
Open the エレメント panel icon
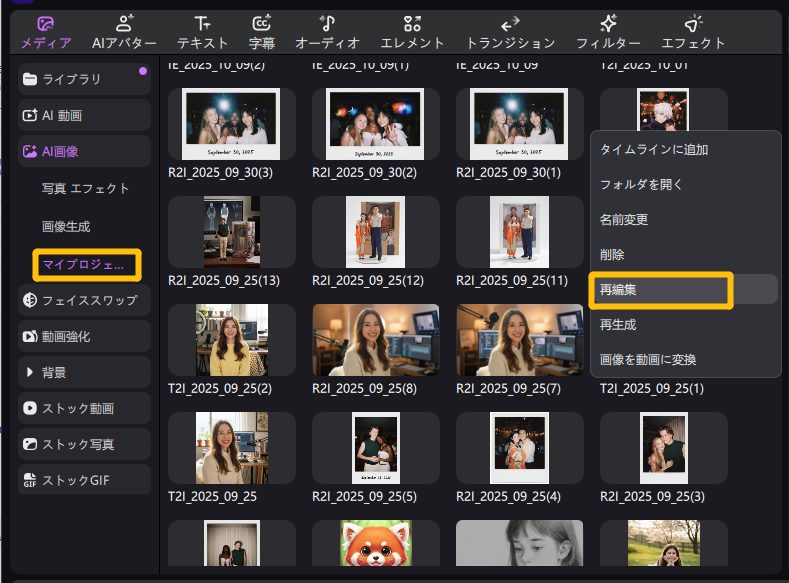[412, 24]
